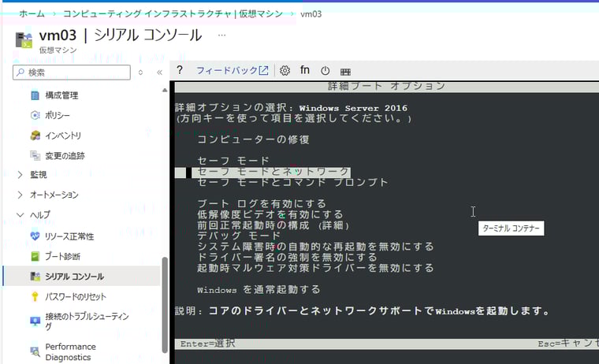Screen dimensions: 599x364
Task: Click vm03 breadcrumb
Action: (x=311, y=14)
